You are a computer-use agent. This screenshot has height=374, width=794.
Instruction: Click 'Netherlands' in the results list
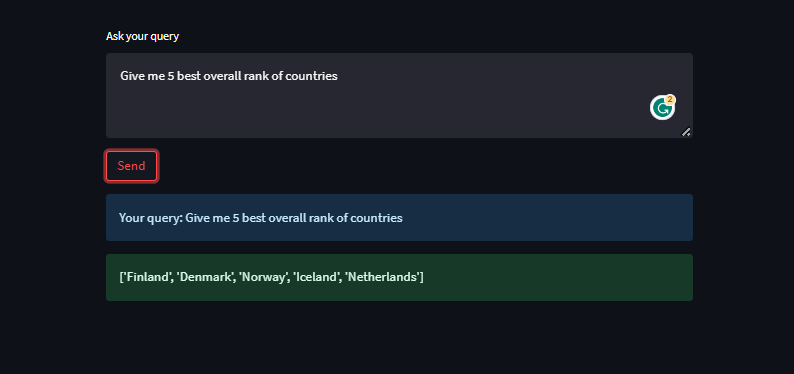point(383,277)
